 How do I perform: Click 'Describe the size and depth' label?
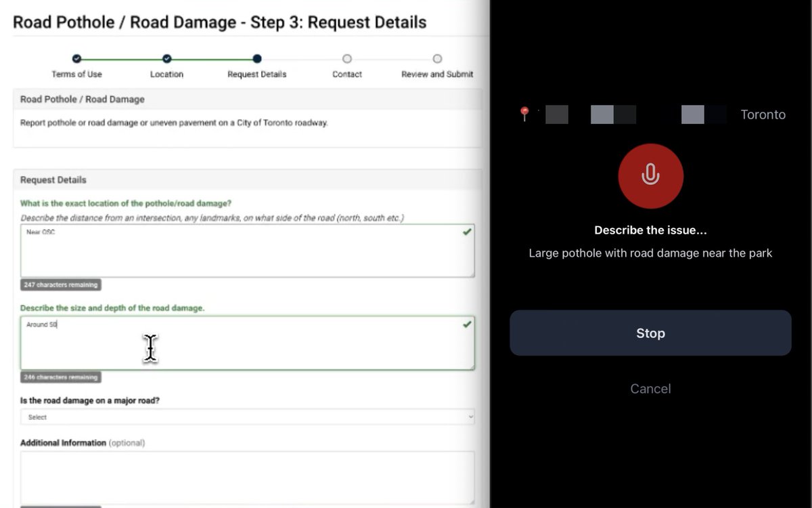(112, 308)
